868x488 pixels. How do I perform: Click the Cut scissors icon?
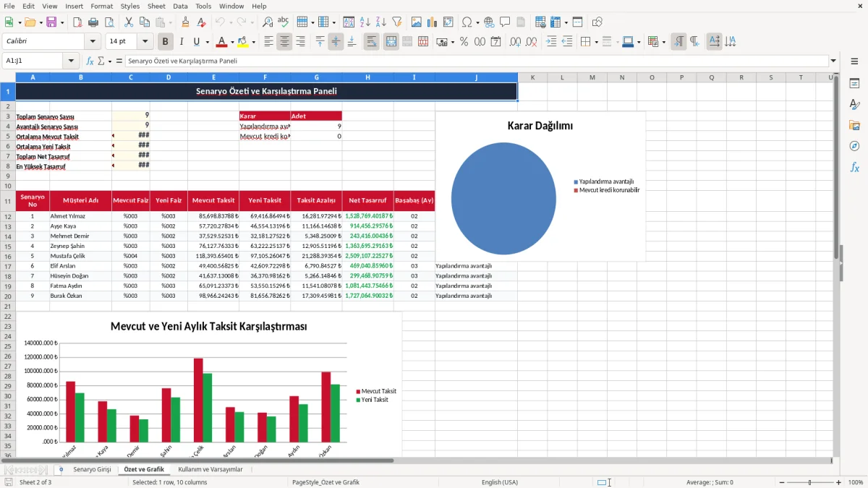click(128, 22)
